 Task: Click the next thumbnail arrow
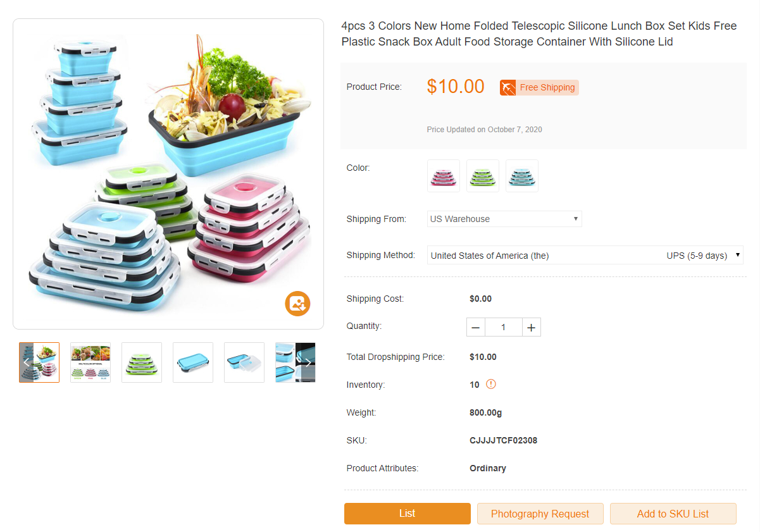[x=308, y=362]
